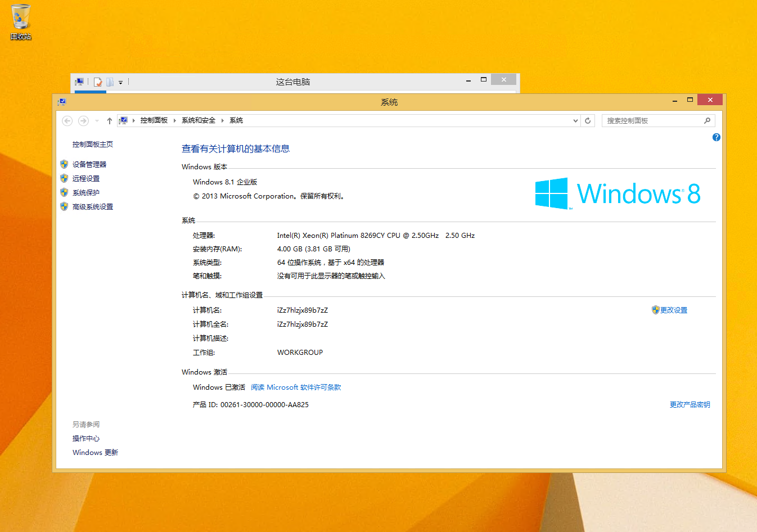Click the shield icon beside 设备管理器
This screenshot has width=757, height=532.
coord(64,164)
